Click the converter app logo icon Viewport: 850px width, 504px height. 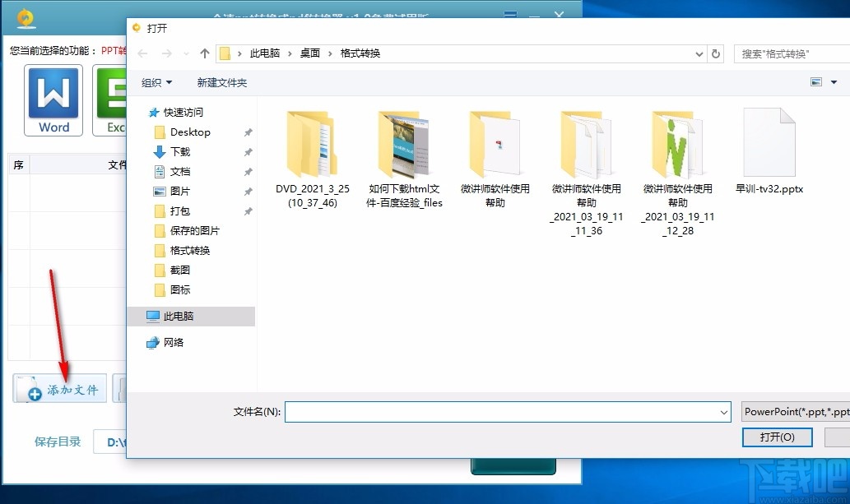(25, 16)
